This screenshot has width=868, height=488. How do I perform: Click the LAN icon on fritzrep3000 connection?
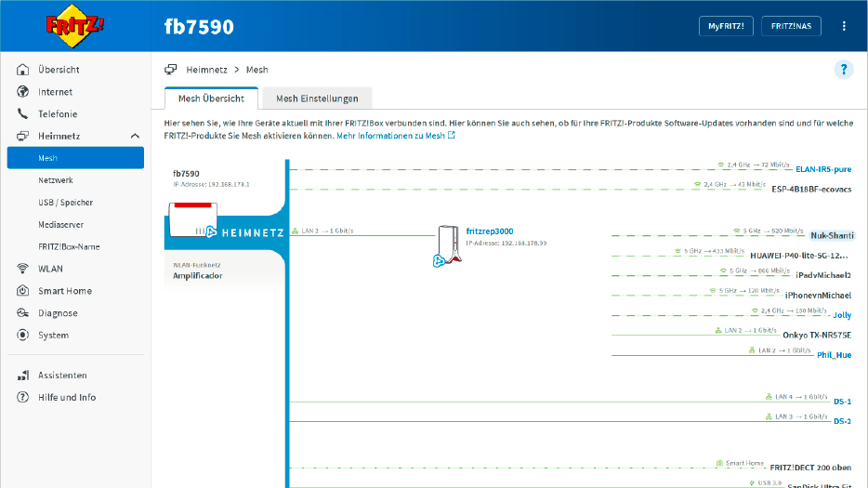(x=295, y=231)
